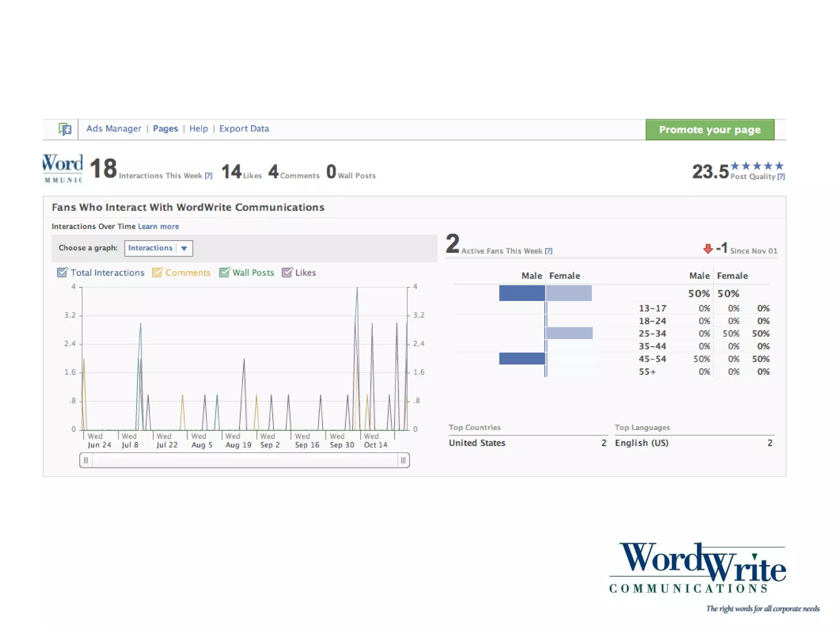Click help [?] beside Active Fans This Week

coord(548,251)
